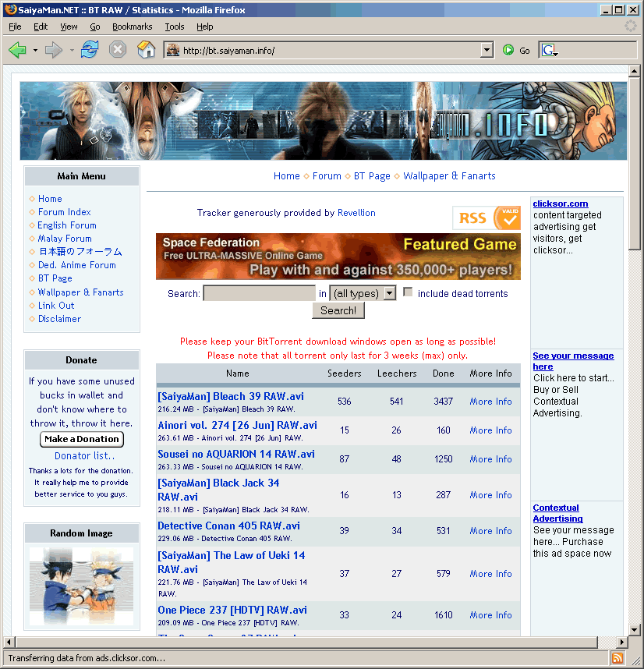Open the Tools menu
The image size is (644, 669).
(174, 27)
